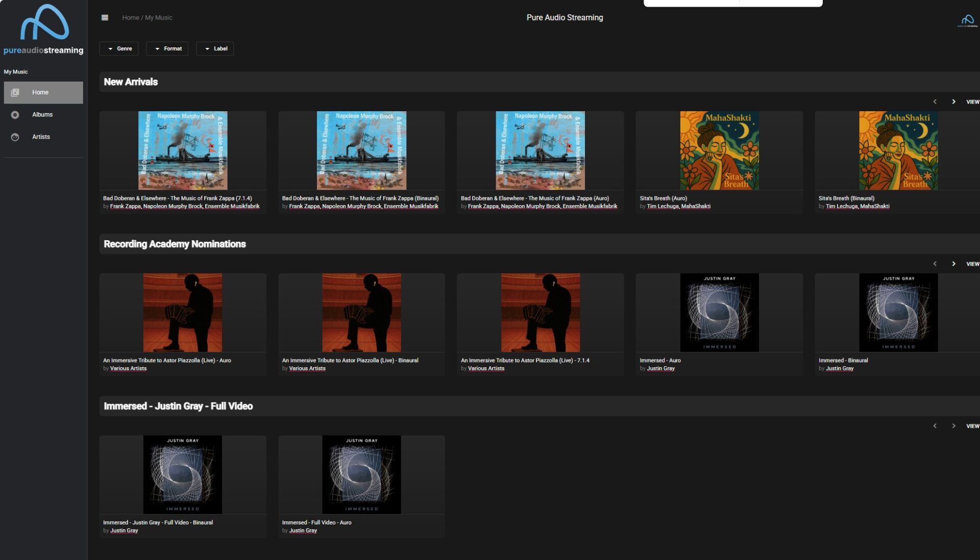
Task: Click the Home sidebar icon
Action: point(15,92)
